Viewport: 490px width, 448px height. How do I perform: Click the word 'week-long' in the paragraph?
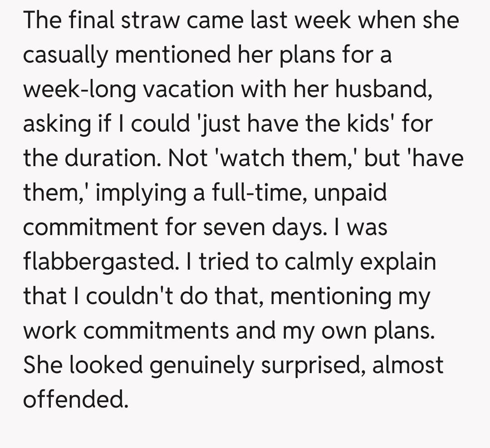[79, 89]
